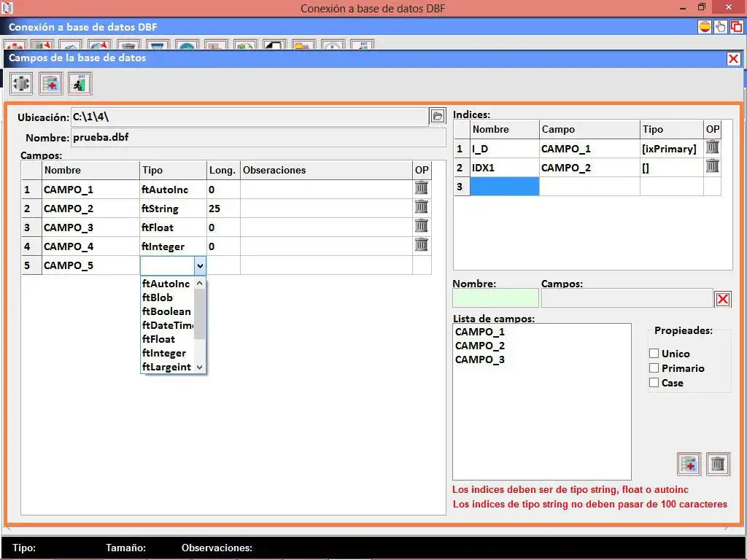Add new index using table-plus button
The image size is (747, 560).
[689, 464]
